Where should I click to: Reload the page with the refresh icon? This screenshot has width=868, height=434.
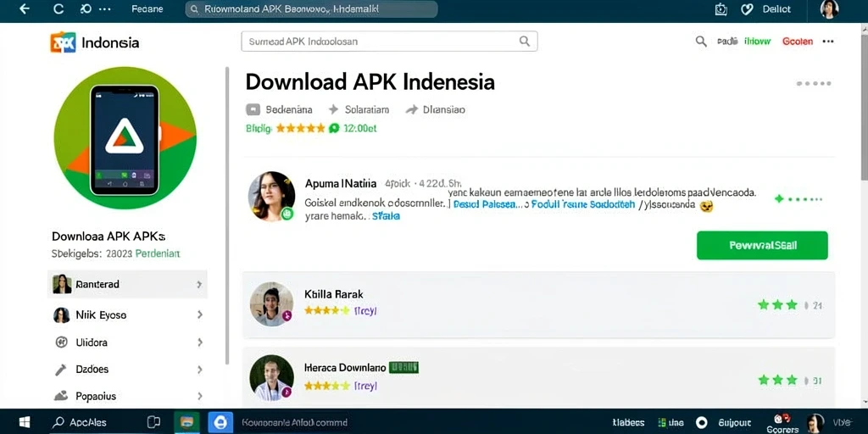point(58,8)
